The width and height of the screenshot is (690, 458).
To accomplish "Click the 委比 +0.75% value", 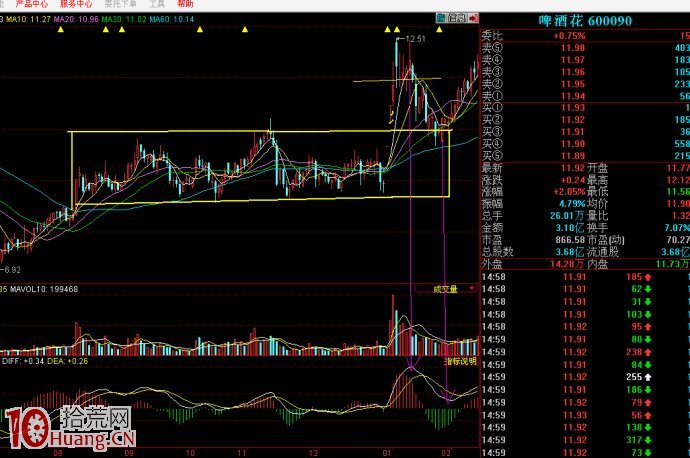I will point(569,36).
